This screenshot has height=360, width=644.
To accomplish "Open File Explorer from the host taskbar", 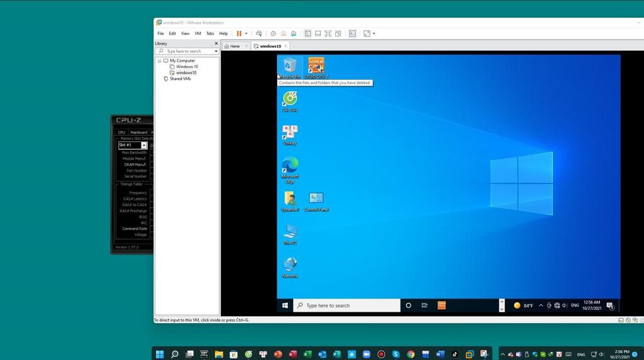I will coord(219,354).
